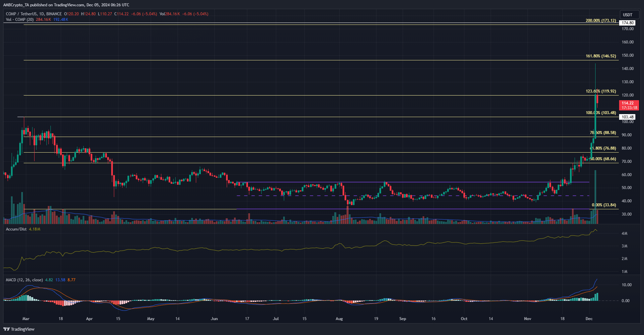Click the 30.00 price axis tick
Viewport: 644px width, 335px height.
627,214
